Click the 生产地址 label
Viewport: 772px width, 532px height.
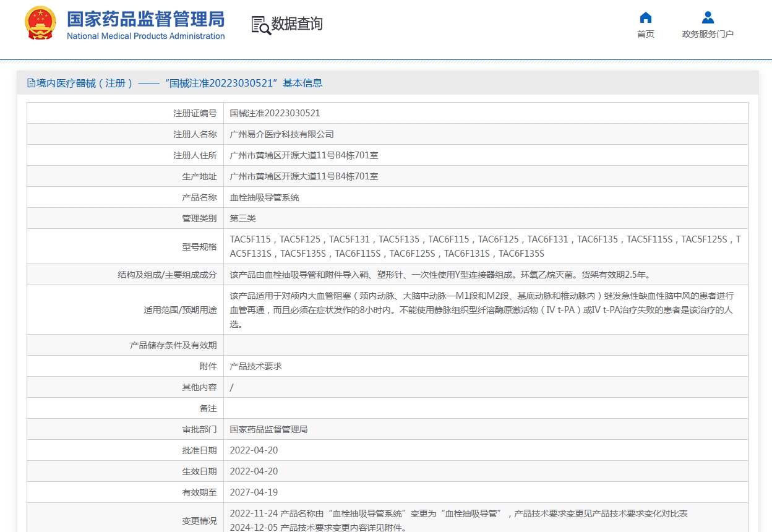(x=199, y=176)
